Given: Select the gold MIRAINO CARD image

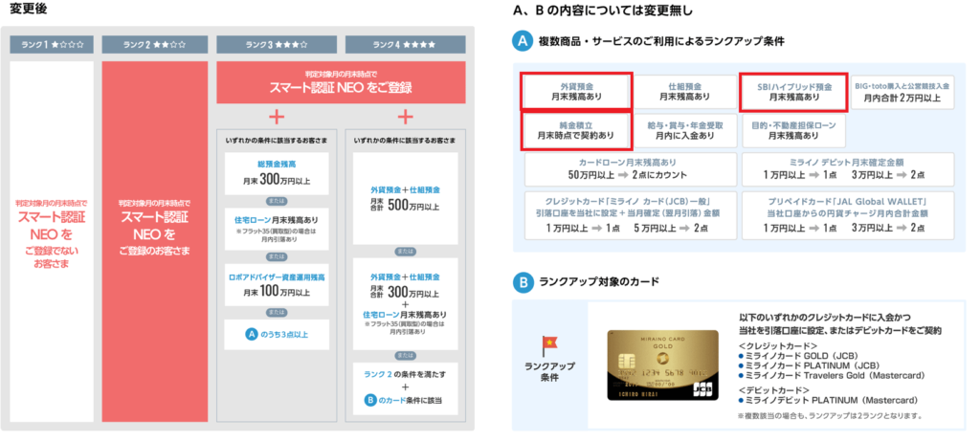Looking at the screenshot, I should pyautogui.click(x=664, y=365).
